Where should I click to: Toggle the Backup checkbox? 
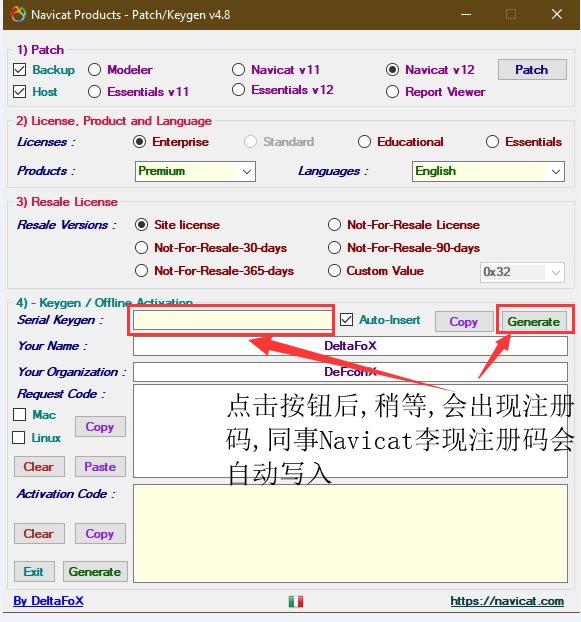(x=19, y=70)
